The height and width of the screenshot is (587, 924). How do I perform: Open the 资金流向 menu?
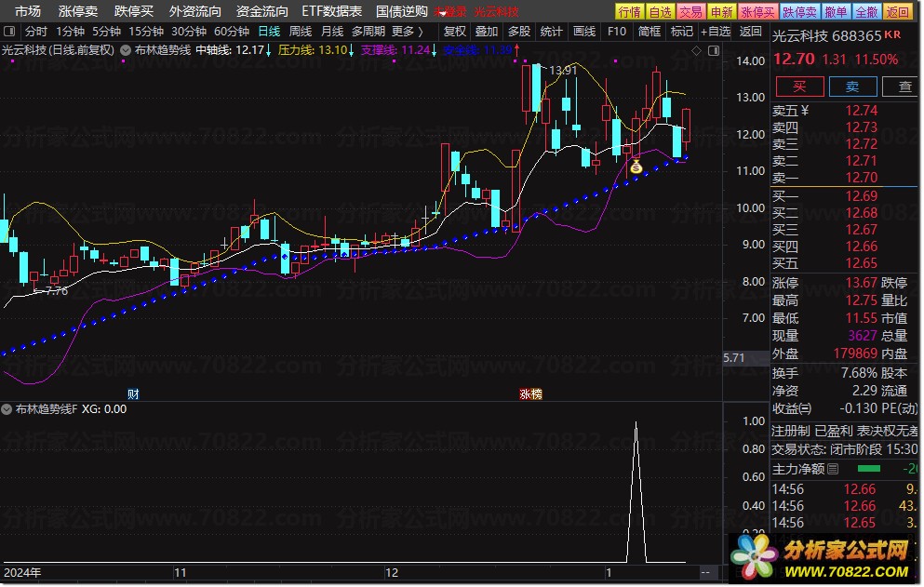click(262, 11)
